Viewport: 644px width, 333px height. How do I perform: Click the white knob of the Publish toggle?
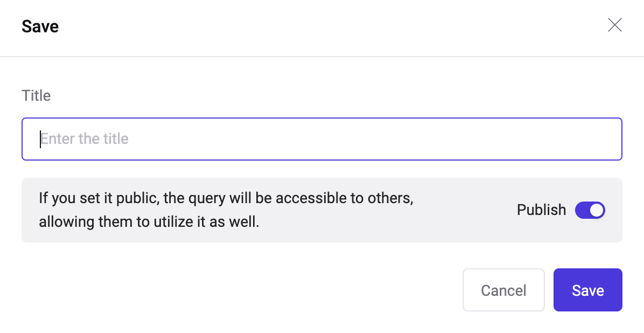596,210
